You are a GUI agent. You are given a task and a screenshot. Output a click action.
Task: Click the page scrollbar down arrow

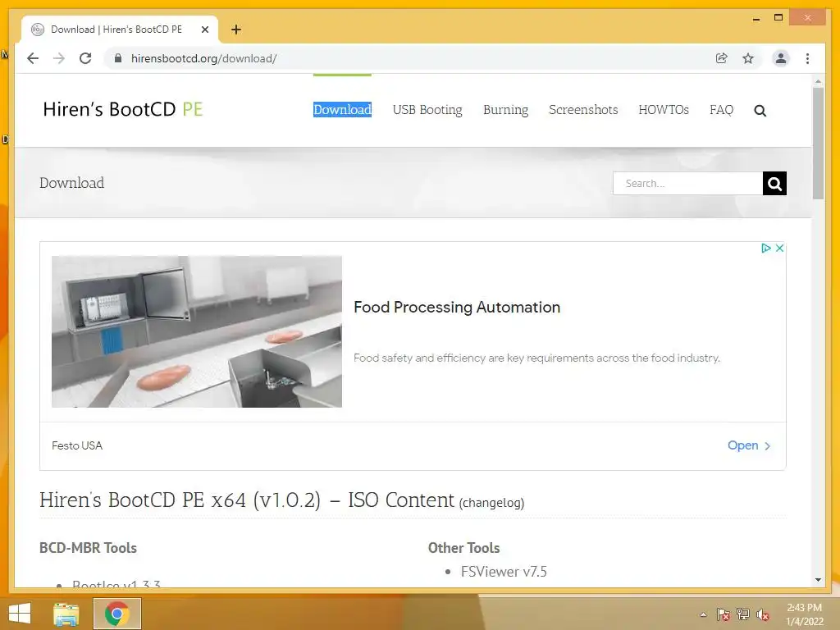(x=818, y=580)
